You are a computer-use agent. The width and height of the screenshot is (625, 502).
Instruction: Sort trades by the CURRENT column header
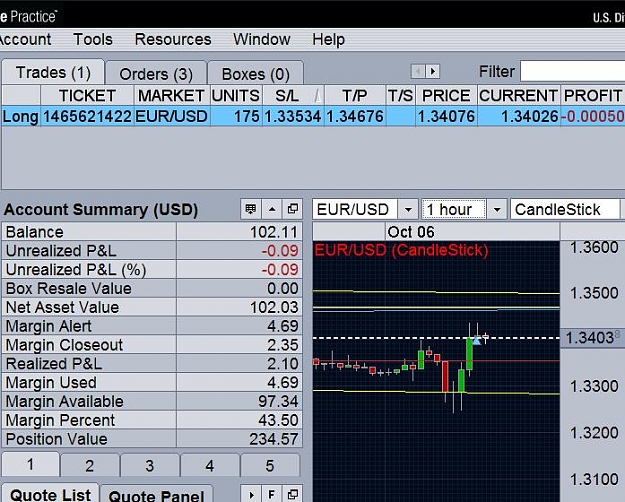tap(519, 96)
